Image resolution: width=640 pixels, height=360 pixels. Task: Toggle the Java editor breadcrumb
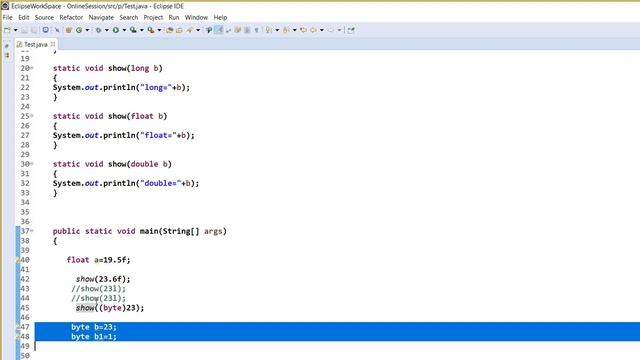tap(209, 30)
